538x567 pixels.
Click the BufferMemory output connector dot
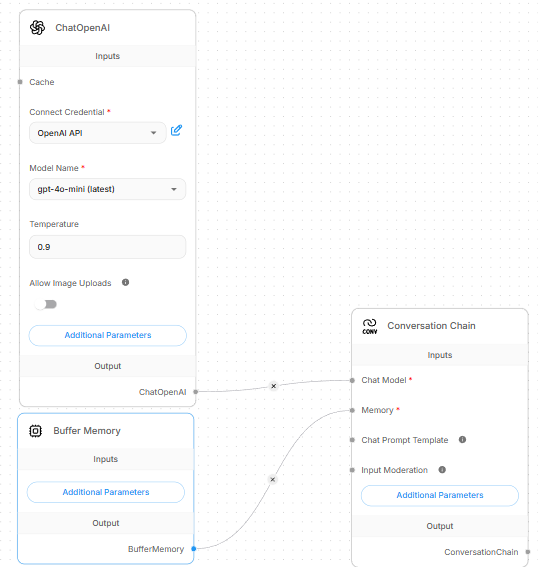click(194, 549)
